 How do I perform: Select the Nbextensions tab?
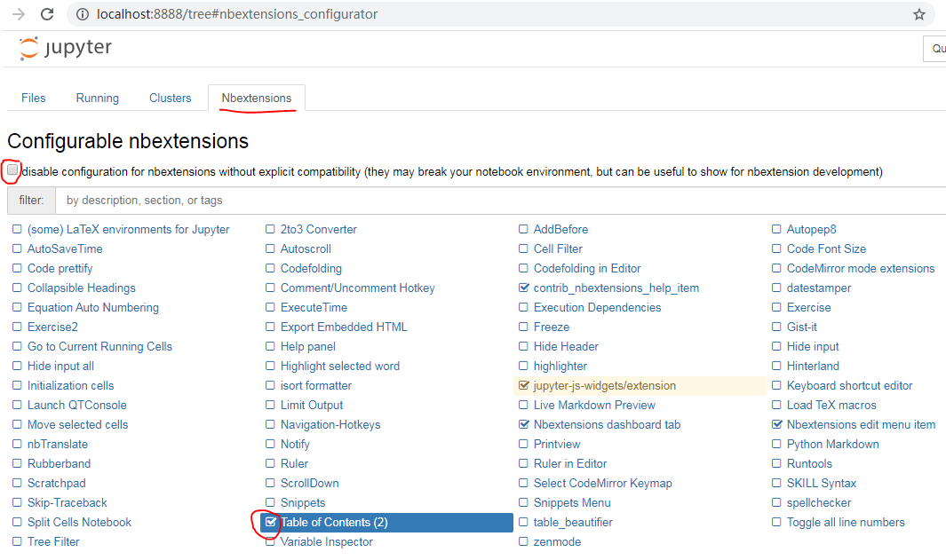(x=257, y=99)
